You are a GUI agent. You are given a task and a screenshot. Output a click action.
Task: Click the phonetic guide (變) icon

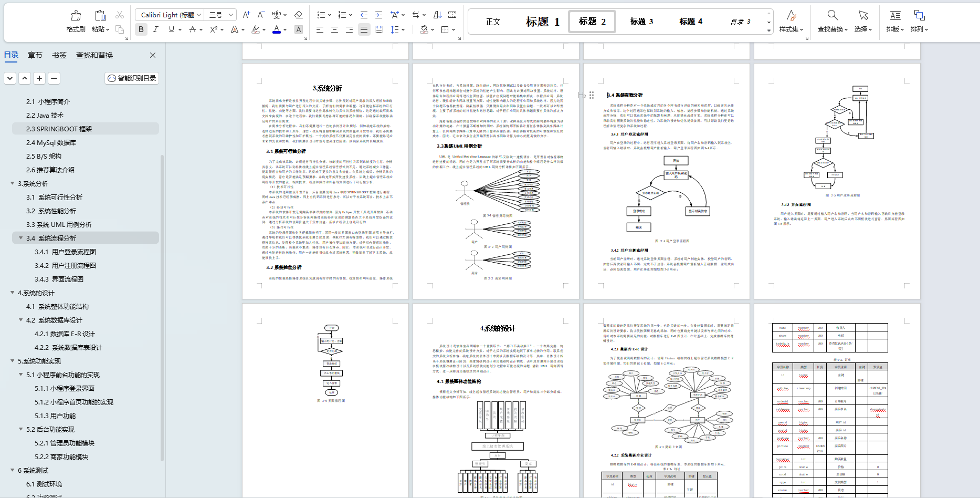pyautogui.click(x=277, y=15)
